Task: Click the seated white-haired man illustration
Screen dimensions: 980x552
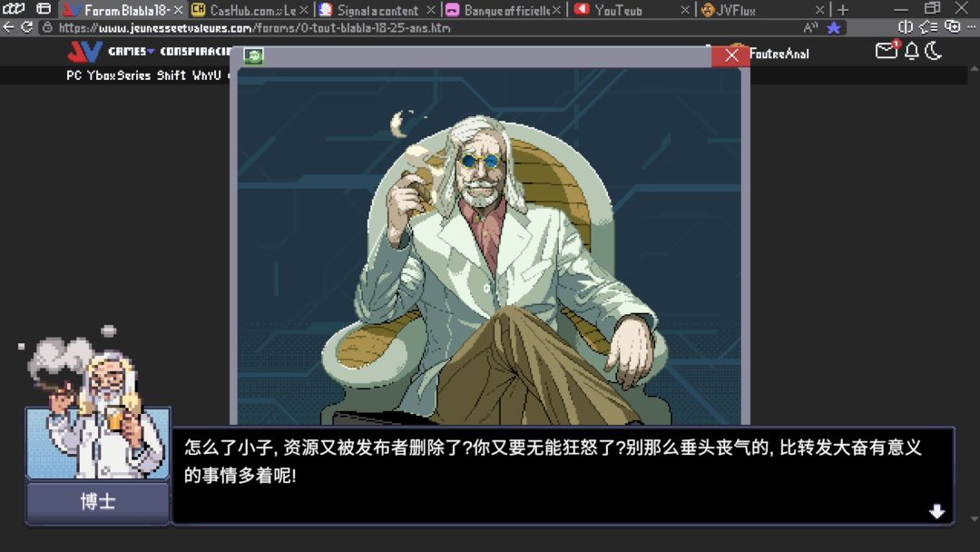Action: point(497,269)
